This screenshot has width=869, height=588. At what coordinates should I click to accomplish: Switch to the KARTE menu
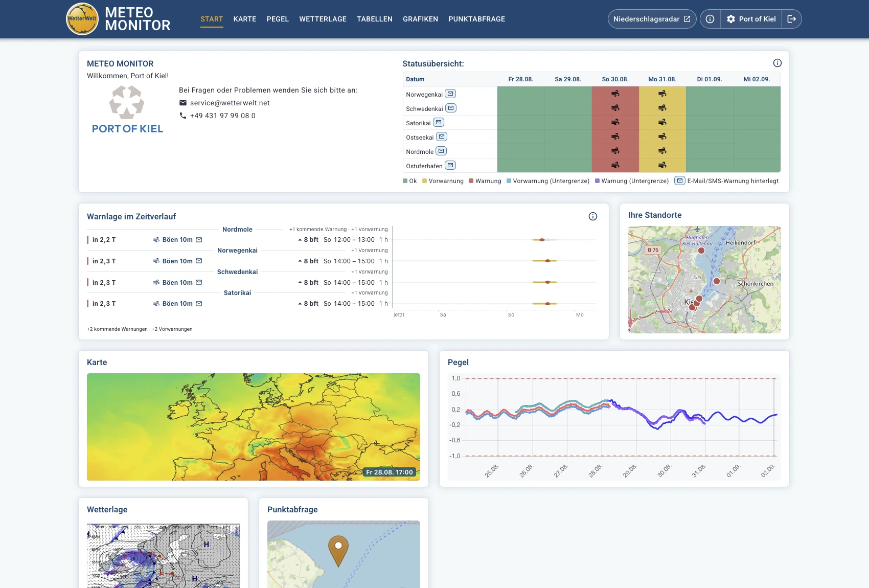tap(245, 19)
